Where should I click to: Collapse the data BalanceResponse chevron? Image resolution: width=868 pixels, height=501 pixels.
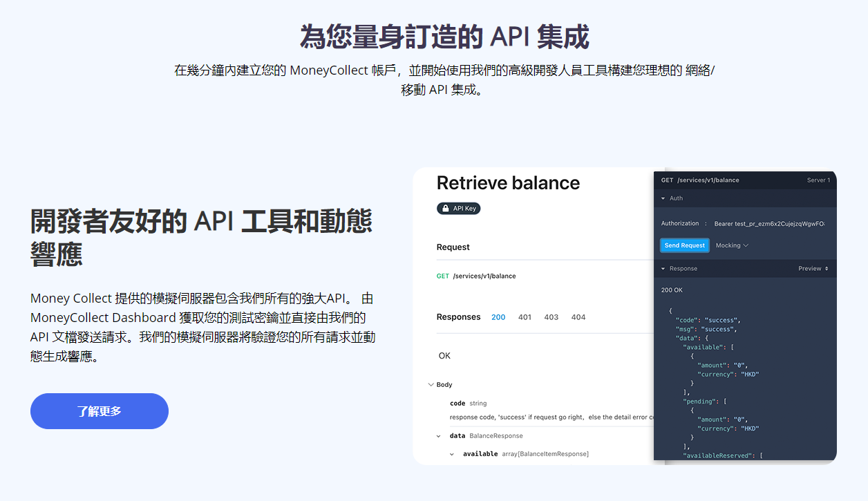[439, 436]
